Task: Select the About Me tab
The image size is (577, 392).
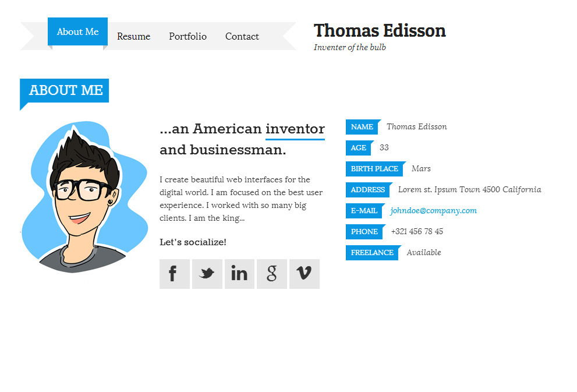Action: click(x=77, y=31)
